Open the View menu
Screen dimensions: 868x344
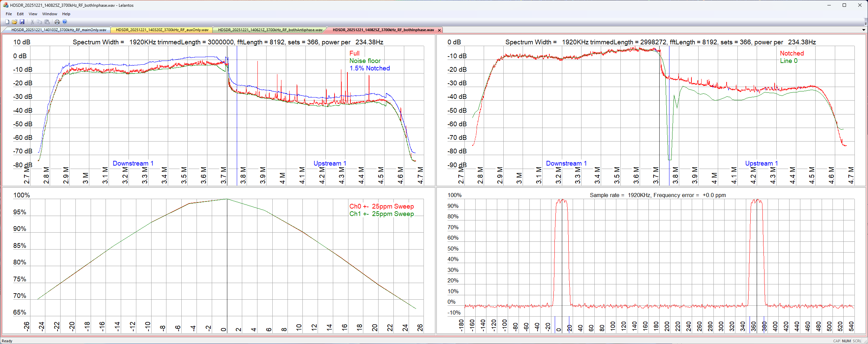[33, 14]
